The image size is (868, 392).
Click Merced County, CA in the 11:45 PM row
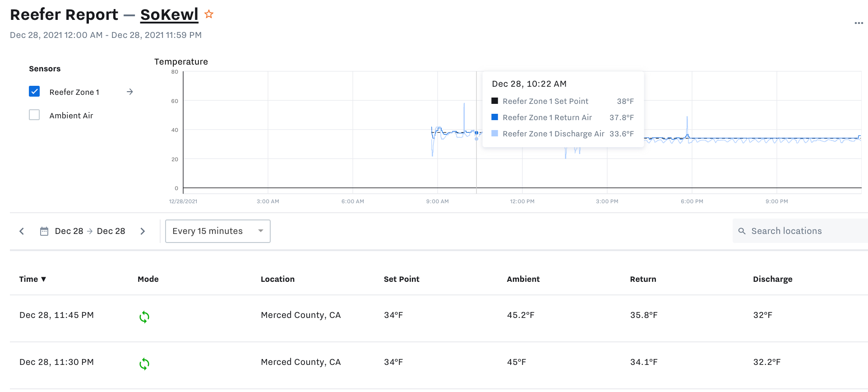[300, 315]
